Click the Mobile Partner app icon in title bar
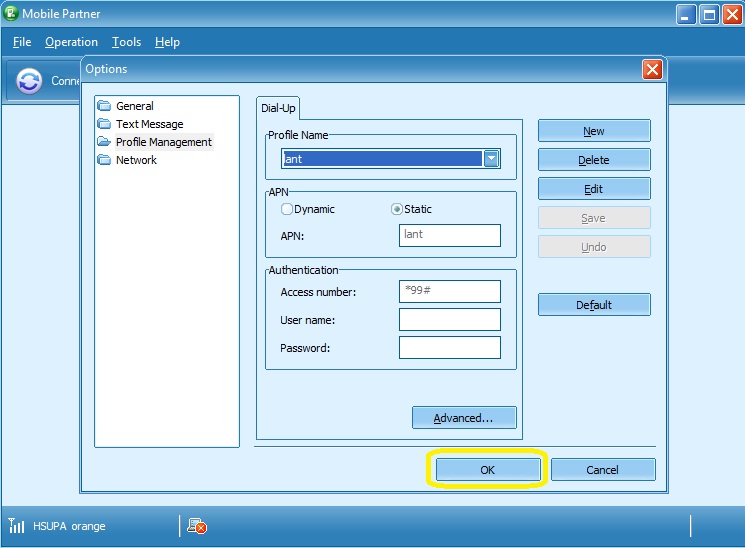Image resolution: width=745 pixels, height=548 pixels. [x=12, y=14]
